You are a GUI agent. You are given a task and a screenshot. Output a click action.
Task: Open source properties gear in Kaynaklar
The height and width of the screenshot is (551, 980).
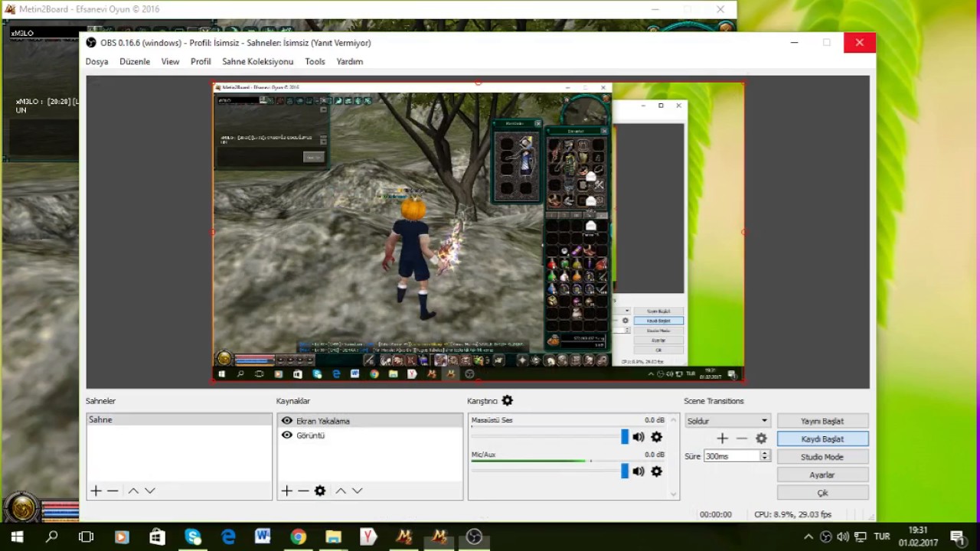(x=320, y=491)
